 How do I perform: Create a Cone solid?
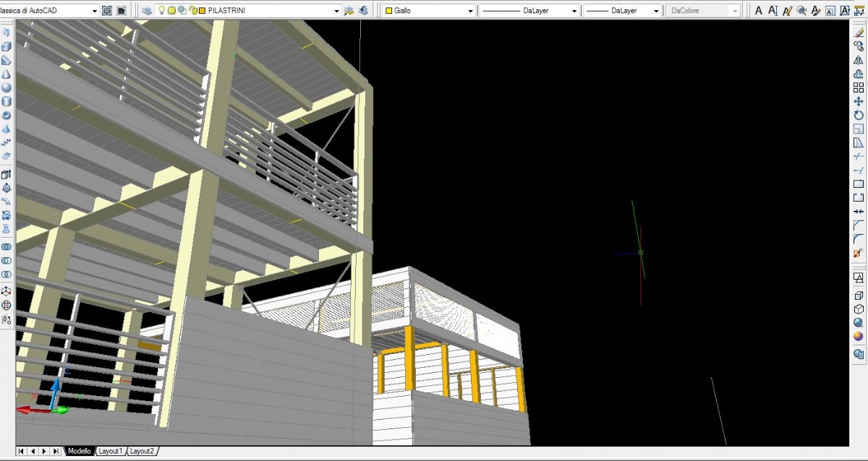point(7,74)
